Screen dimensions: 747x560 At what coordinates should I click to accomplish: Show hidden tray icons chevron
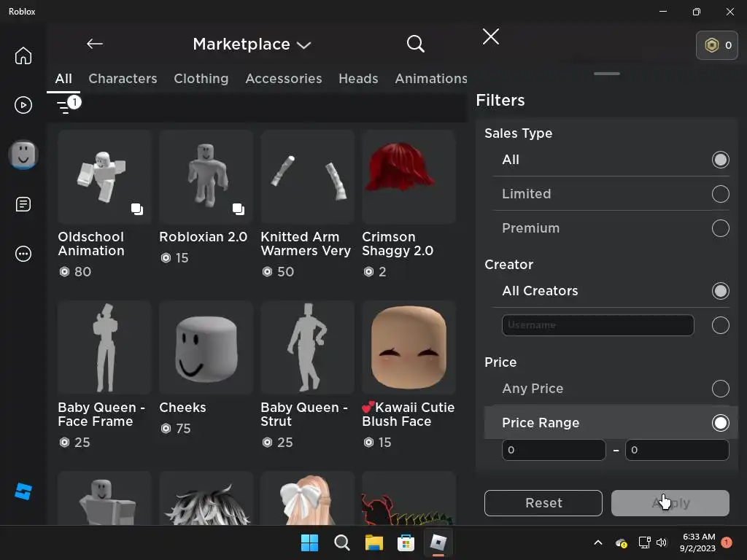click(x=598, y=542)
